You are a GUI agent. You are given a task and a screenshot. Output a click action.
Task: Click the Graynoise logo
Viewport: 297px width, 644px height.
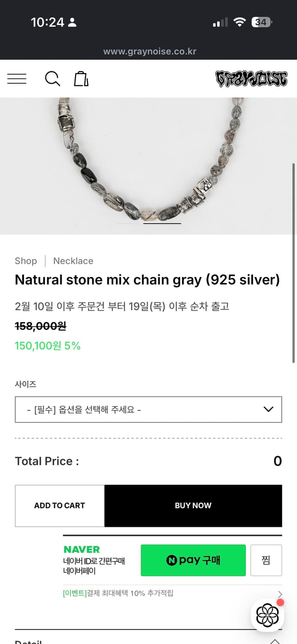click(251, 79)
